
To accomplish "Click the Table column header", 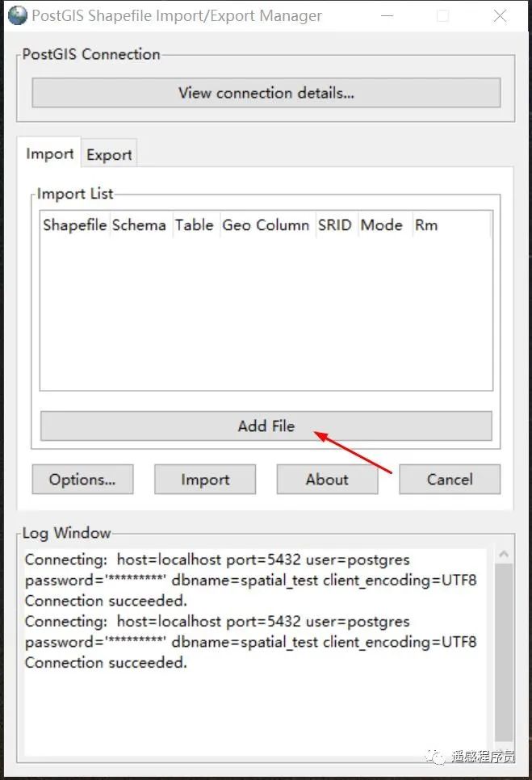I will [x=195, y=224].
